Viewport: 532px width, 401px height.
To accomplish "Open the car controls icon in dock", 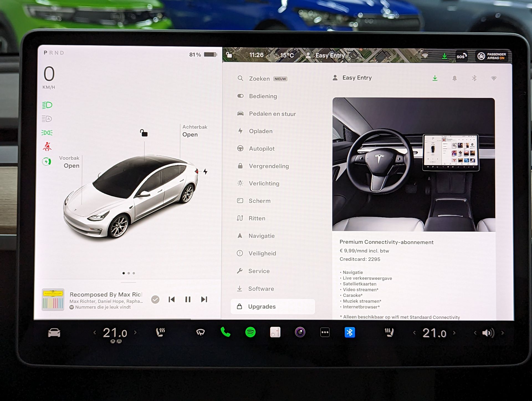I will point(54,333).
